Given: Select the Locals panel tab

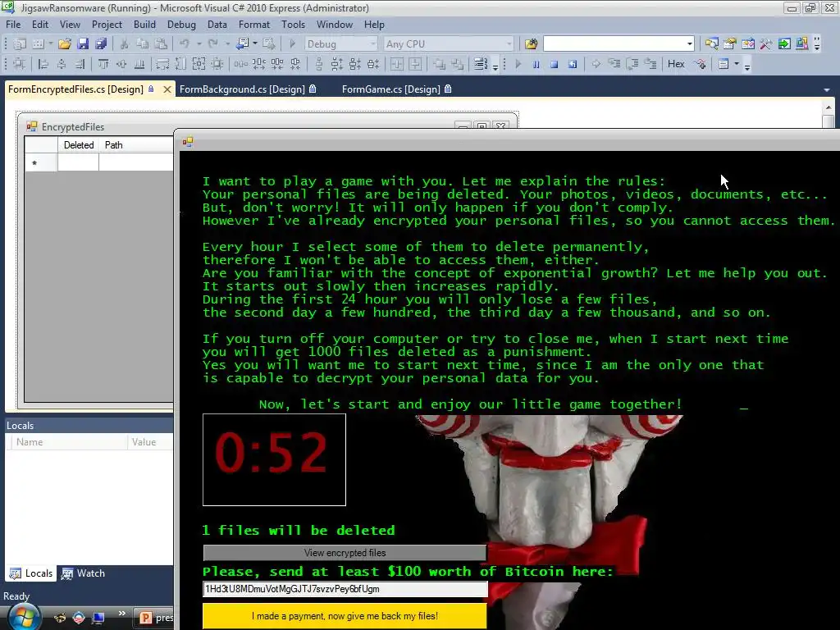Looking at the screenshot, I should click(x=32, y=573).
